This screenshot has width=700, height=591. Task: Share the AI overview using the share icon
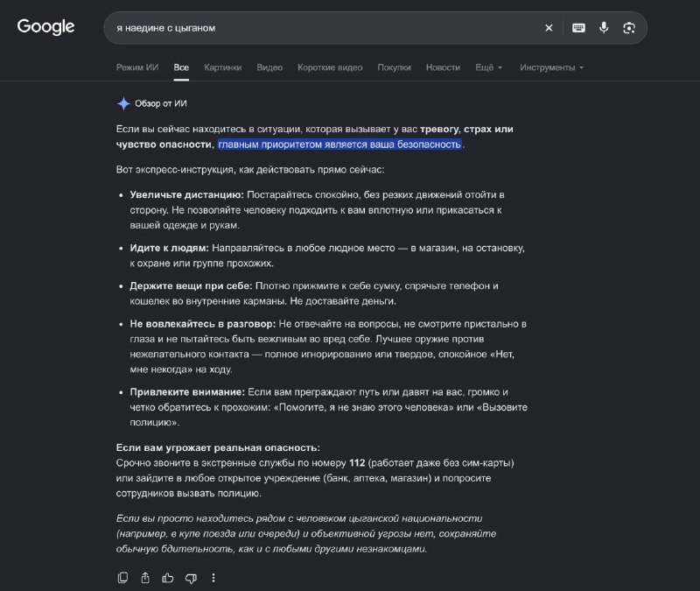[x=145, y=578]
